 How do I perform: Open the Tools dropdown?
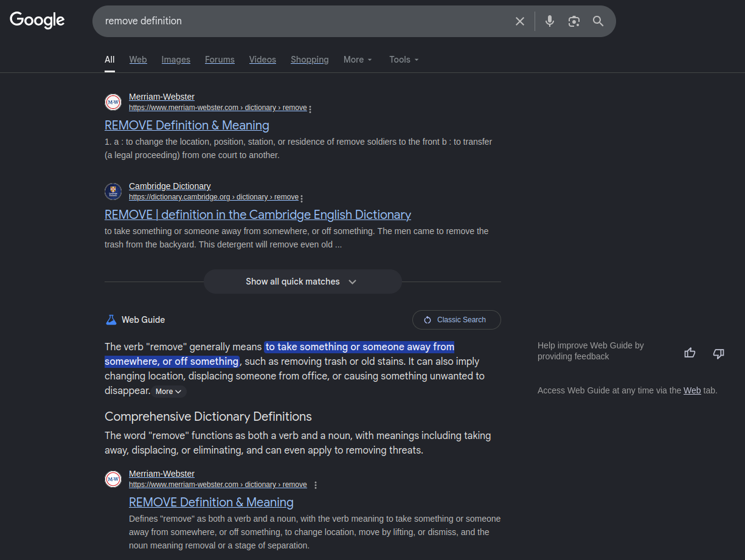pyautogui.click(x=404, y=60)
